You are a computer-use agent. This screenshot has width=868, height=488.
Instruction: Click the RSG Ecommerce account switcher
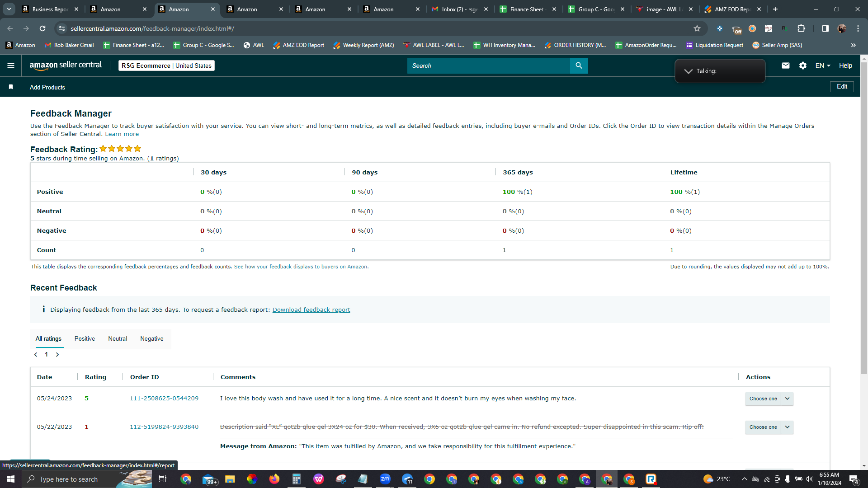166,66
